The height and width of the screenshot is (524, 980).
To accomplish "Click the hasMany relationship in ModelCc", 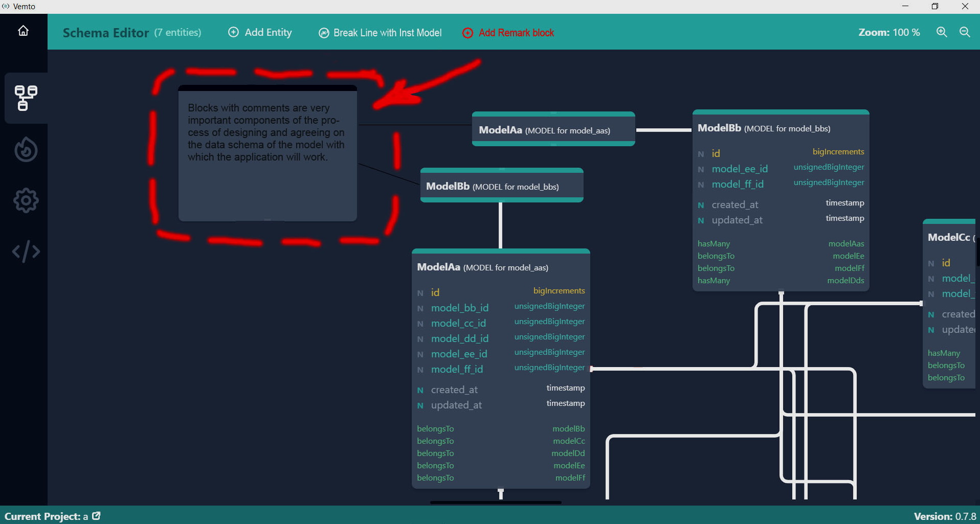I will coord(944,353).
